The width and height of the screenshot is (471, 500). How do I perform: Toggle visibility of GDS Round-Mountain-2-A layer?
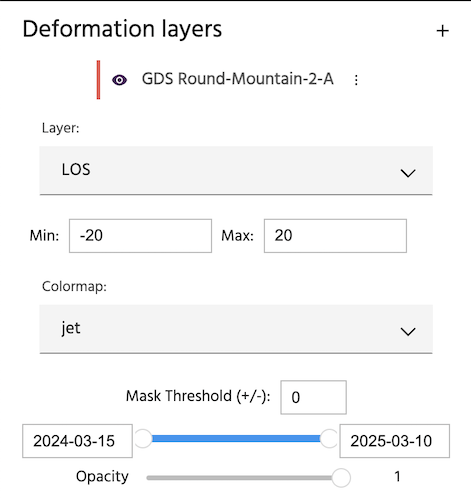pos(119,80)
